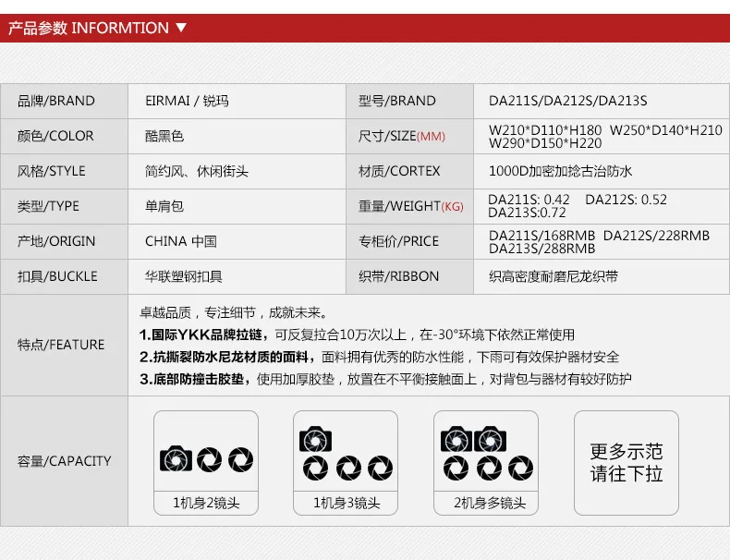The height and width of the screenshot is (560, 730).
Task: Click the 3.底部防撞击胶垫 feature line
Action: 385,379
